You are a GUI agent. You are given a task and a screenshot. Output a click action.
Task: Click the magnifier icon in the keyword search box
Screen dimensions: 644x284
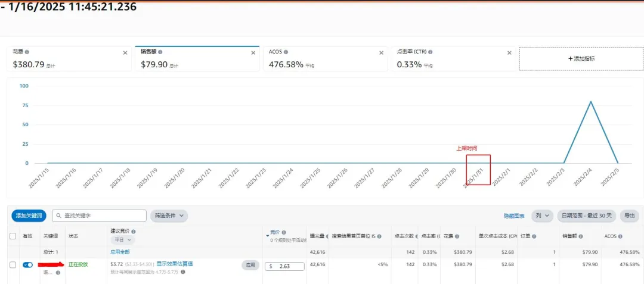point(59,216)
